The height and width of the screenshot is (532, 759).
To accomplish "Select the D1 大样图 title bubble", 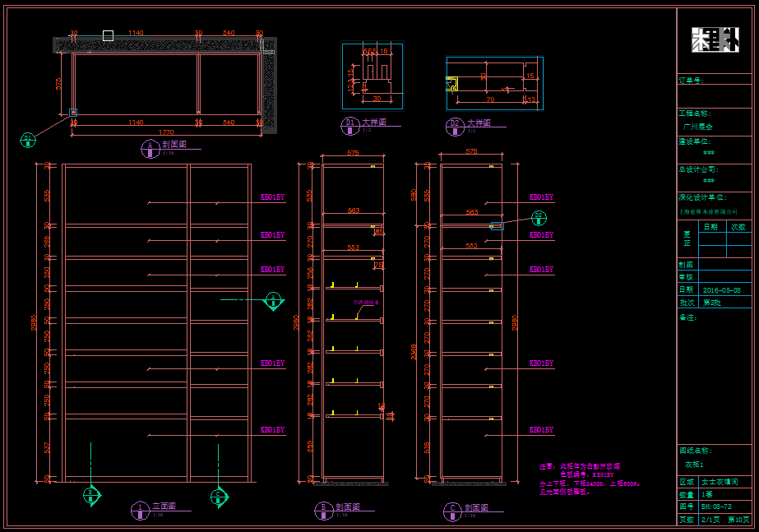I will coord(349,125).
